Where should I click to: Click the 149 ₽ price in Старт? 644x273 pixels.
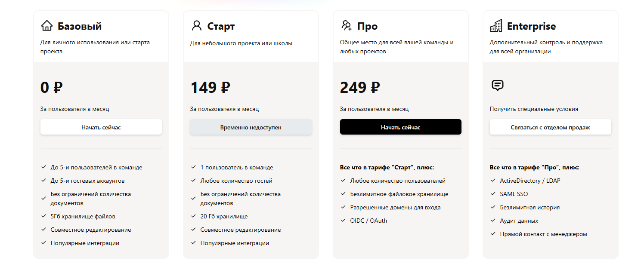210,88
